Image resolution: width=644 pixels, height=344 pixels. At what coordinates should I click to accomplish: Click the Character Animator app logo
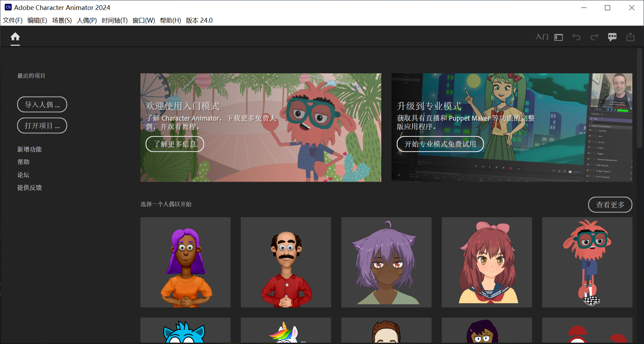[8, 7]
